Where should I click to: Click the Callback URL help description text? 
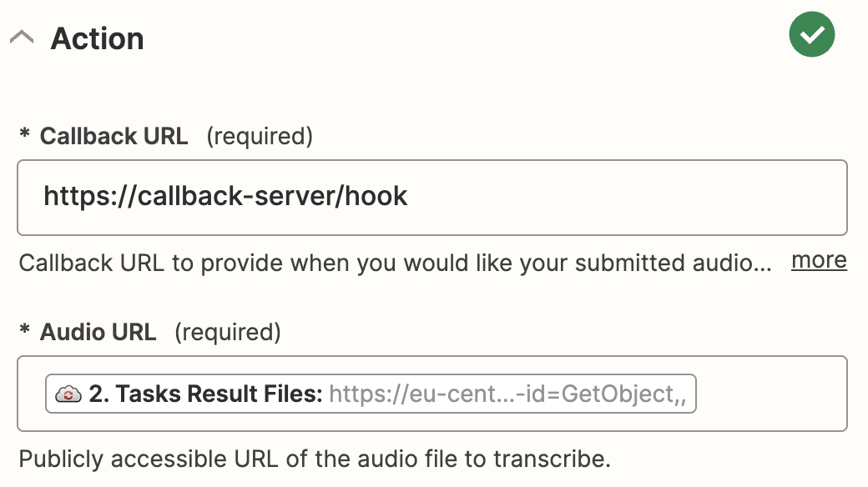pos(395,263)
